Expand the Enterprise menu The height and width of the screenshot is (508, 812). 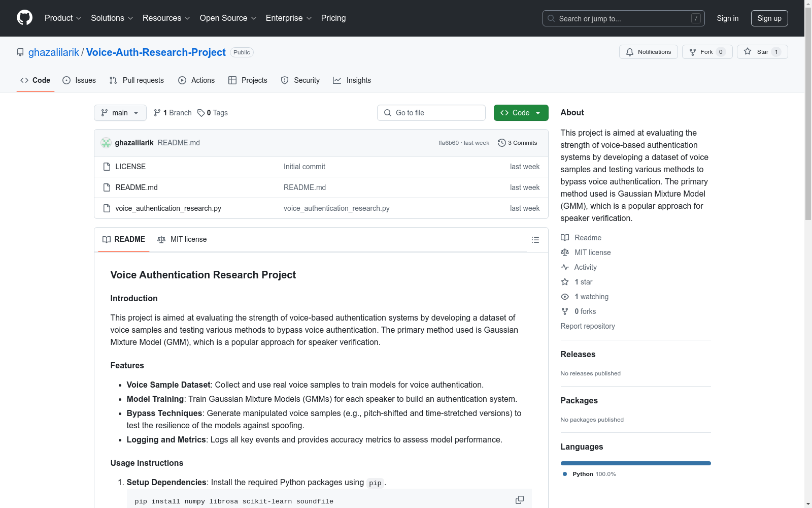[x=289, y=18]
